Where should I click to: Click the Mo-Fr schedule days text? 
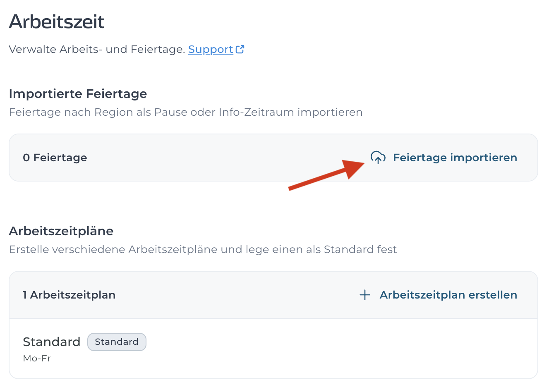click(x=37, y=359)
